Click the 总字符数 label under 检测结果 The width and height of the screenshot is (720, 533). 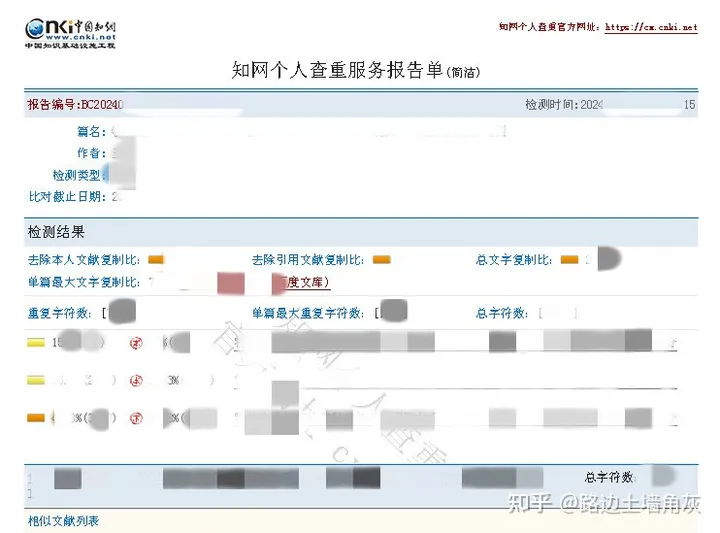click(502, 313)
